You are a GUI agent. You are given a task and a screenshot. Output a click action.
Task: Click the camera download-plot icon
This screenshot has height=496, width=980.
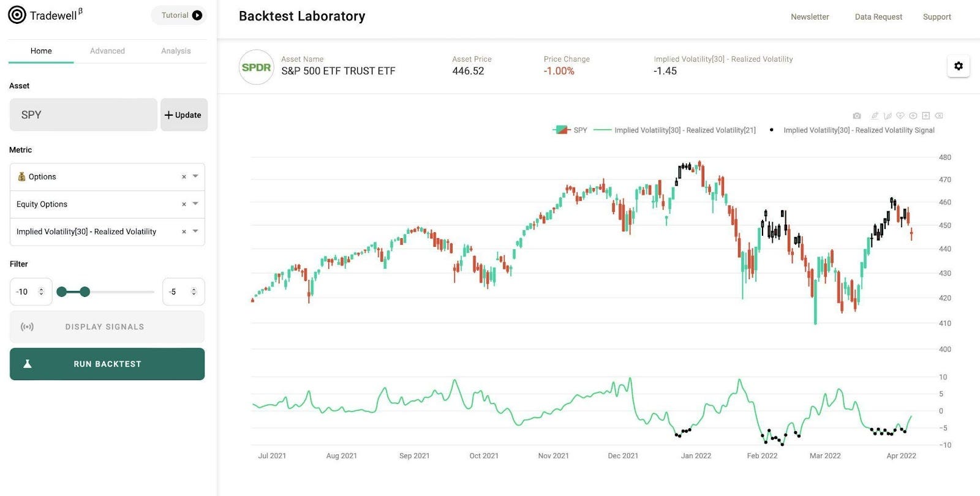coord(857,116)
